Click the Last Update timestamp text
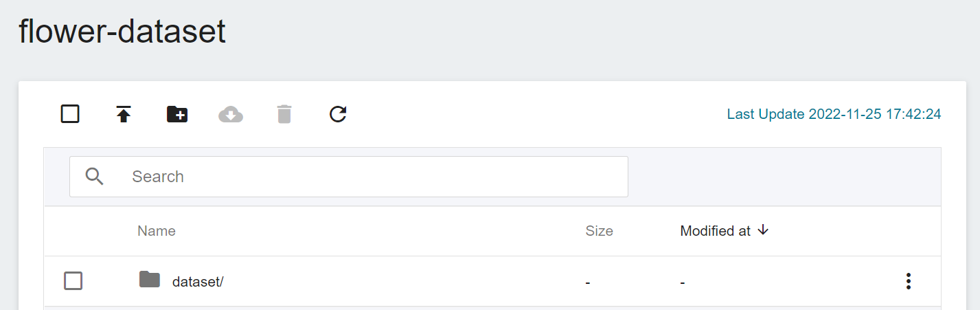 coord(834,114)
